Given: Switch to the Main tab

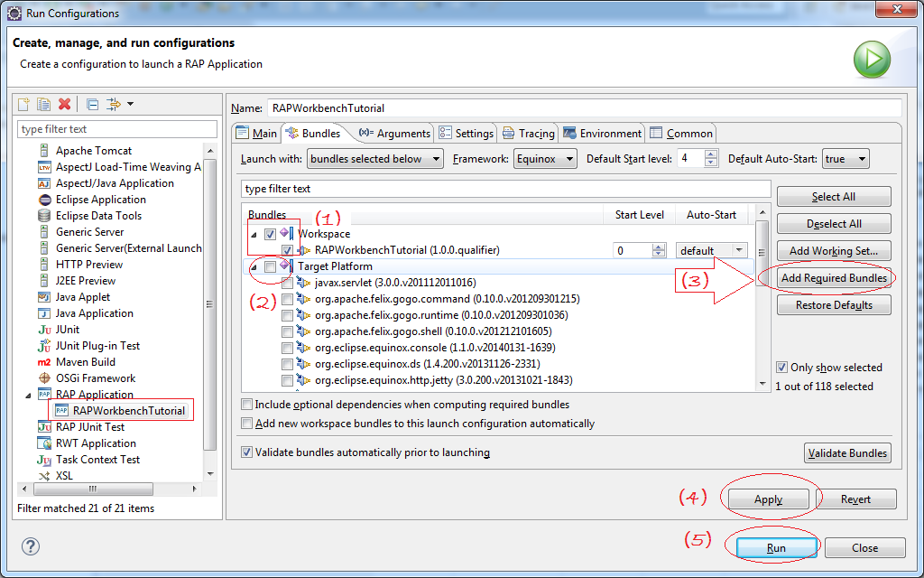Looking at the screenshot, I should [x=257, y=134].
